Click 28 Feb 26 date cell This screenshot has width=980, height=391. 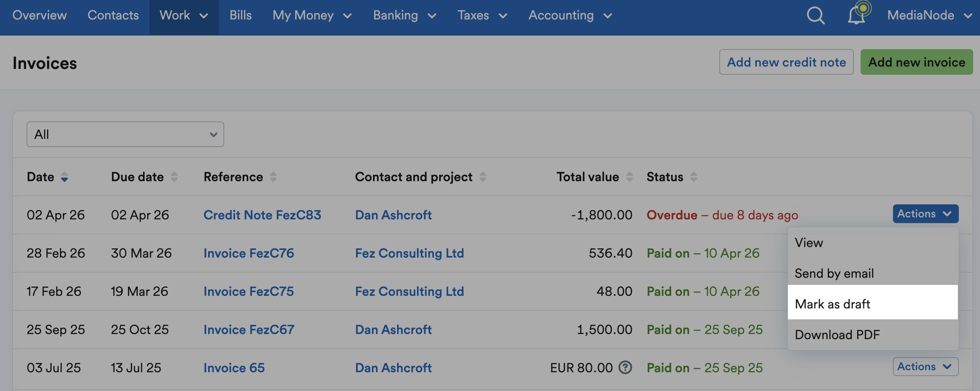tap(56, 253)
